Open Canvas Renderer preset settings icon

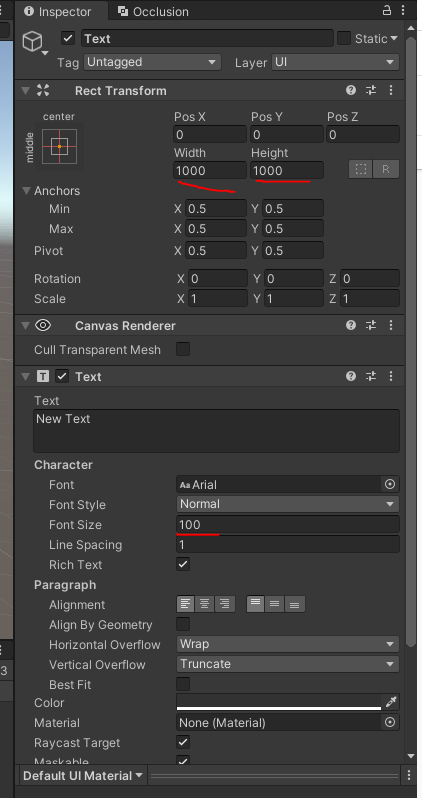371,325
